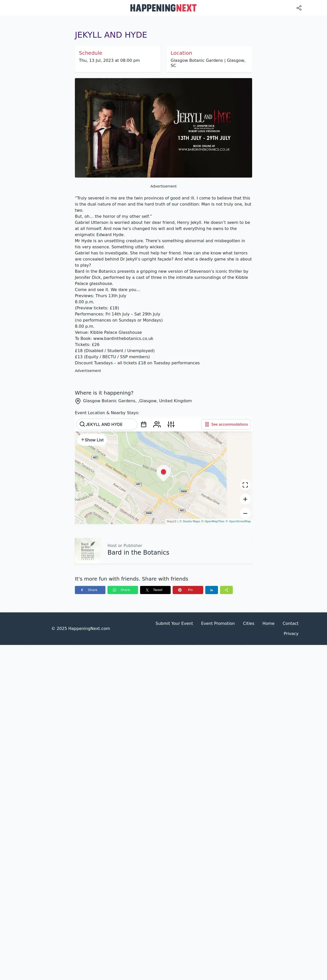Open the calendar date picker icon

tap(144, 425)
